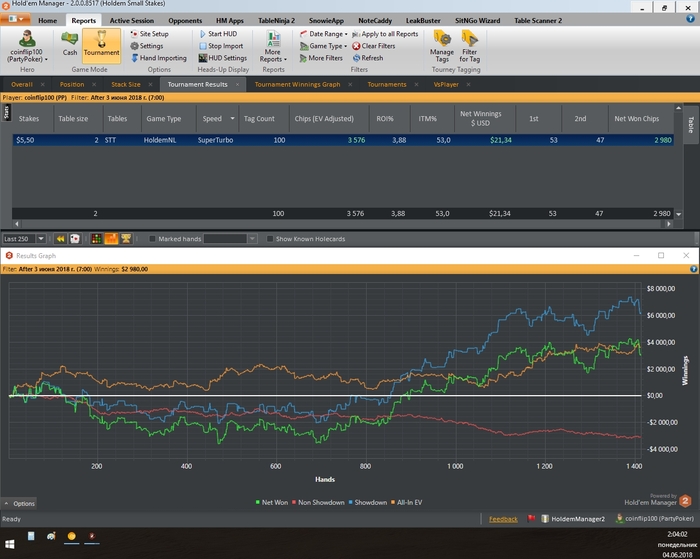Viewport: 700px width, 559px height.
Task: Click the Feedback link
Action: [503, 519]
